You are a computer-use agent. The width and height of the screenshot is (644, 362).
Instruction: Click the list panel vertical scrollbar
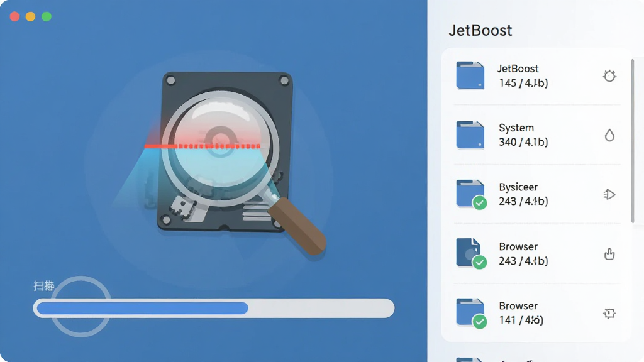coord(633,141)
